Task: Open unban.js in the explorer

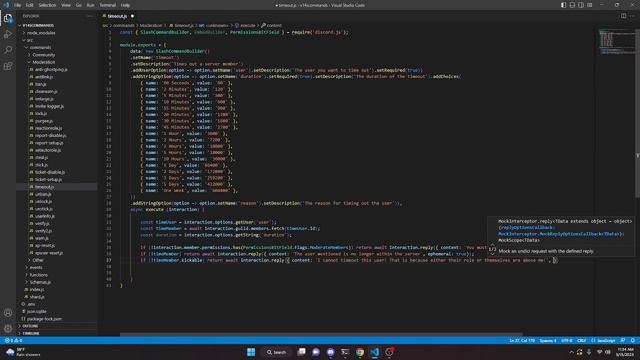Action: 43,194
